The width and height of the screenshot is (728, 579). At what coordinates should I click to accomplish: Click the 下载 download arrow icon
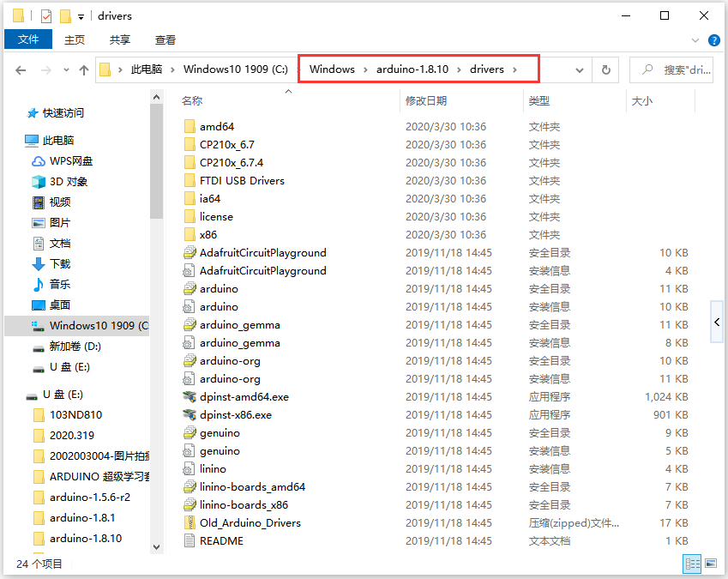click(39, 263)
